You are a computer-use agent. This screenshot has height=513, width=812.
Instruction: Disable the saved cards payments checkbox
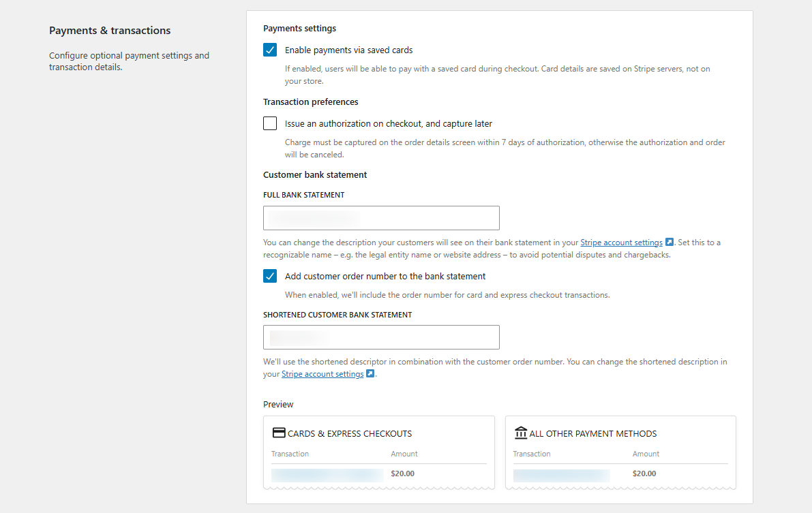[270, 50]
